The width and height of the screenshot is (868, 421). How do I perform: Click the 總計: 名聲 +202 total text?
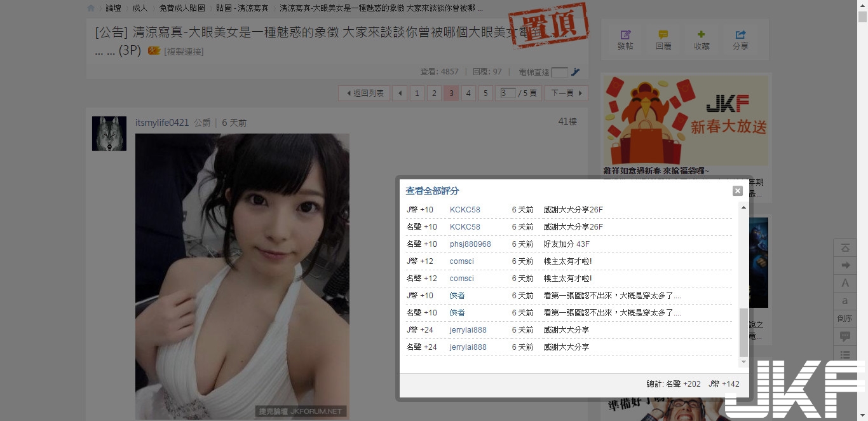coord(674,384)
